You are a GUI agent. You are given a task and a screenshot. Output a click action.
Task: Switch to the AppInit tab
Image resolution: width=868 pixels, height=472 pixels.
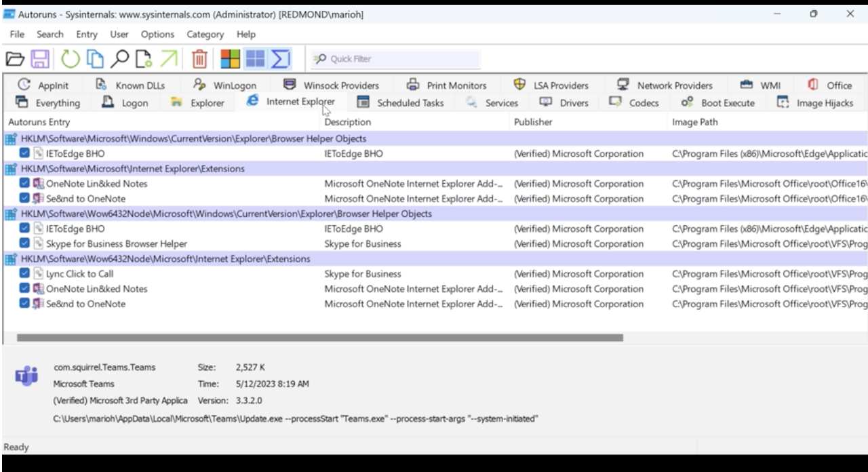click(x=45, y=85)
